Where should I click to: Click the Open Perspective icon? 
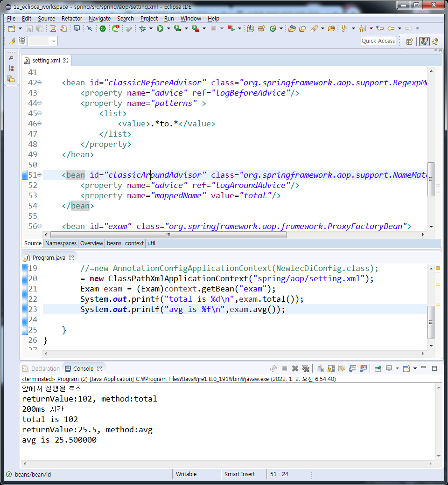410,42
